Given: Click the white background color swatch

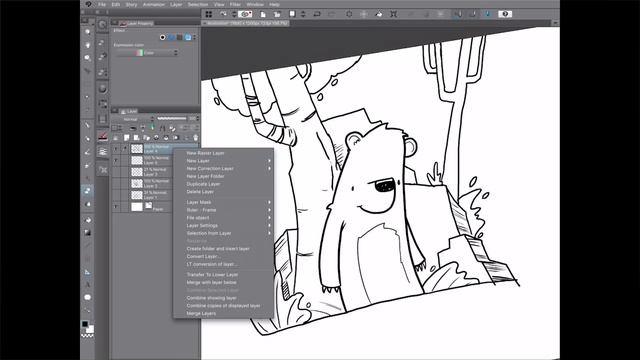Looking at the screenshot, I should click(90, 329).
